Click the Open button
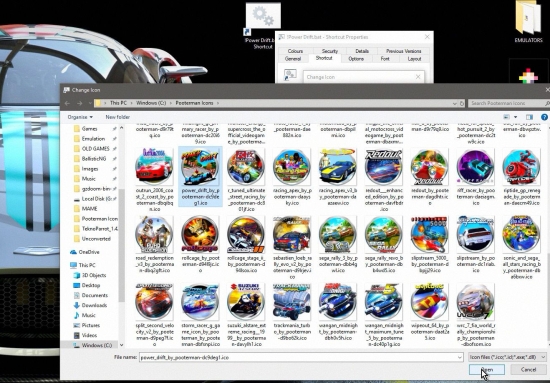Image resolution: width=550 pixels, height=383 pixels. [487, 370]
